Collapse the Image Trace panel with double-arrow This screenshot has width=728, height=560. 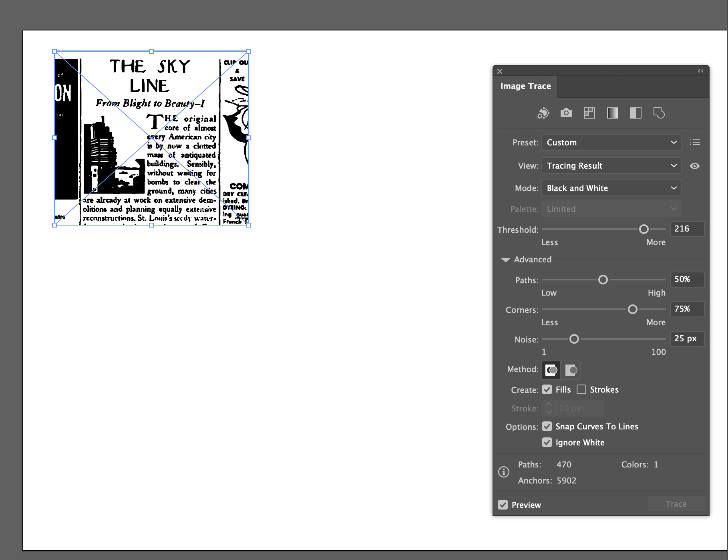pyautogui.click(x=701, y=71)
